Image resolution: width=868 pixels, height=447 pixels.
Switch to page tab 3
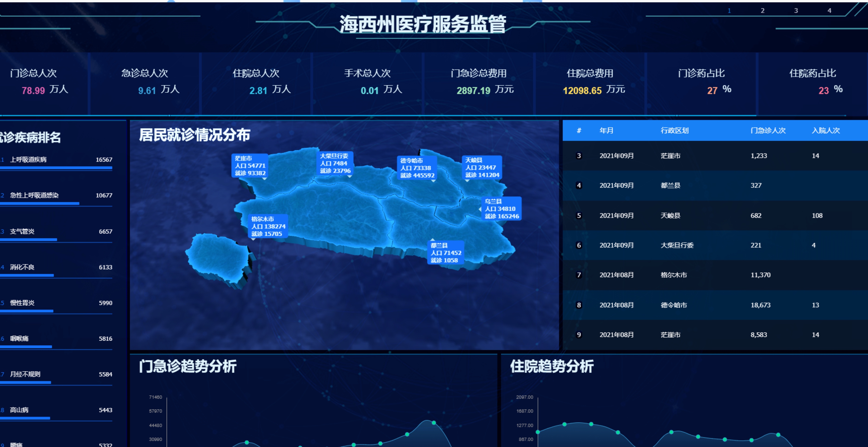(x=796, y=10)
